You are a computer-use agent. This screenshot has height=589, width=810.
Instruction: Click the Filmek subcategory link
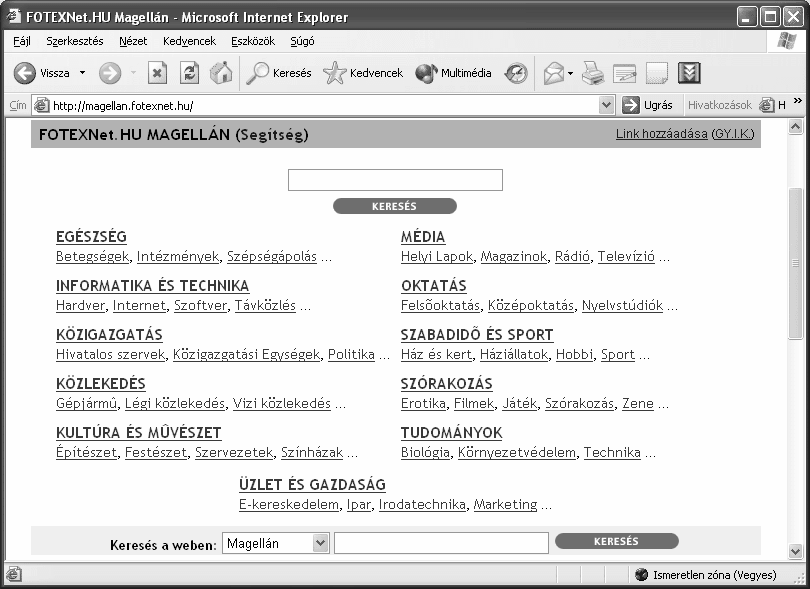(x=474, y=404)
